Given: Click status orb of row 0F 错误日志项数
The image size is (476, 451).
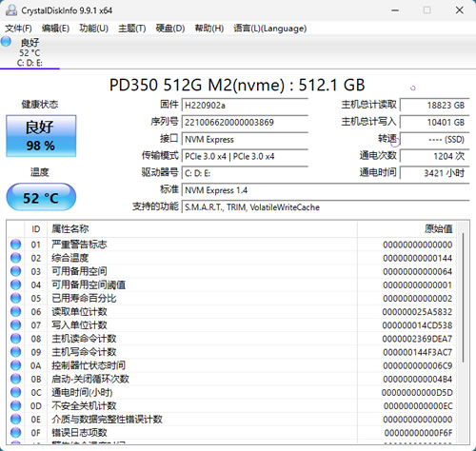Looking at the screenshot, I should (x=15, y=433).
